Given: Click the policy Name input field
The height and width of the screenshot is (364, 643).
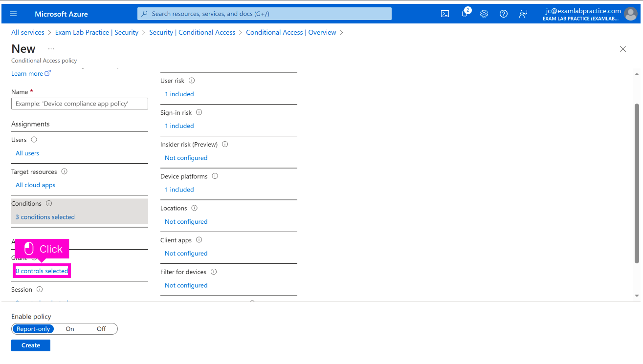Looking at the screenshot, I should point(79,104).
